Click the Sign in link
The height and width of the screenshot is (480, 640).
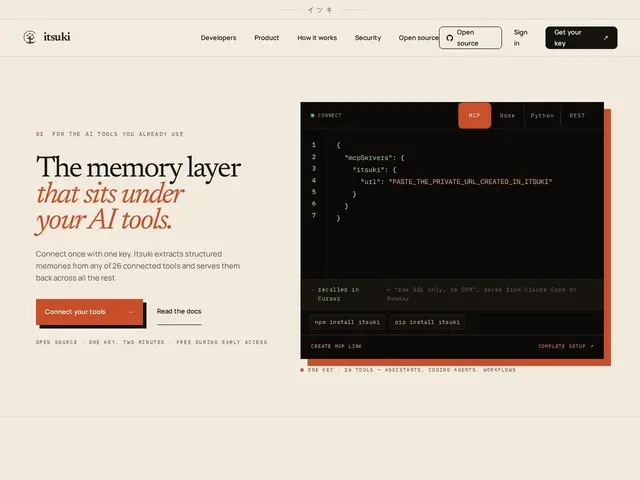(520, 38)
